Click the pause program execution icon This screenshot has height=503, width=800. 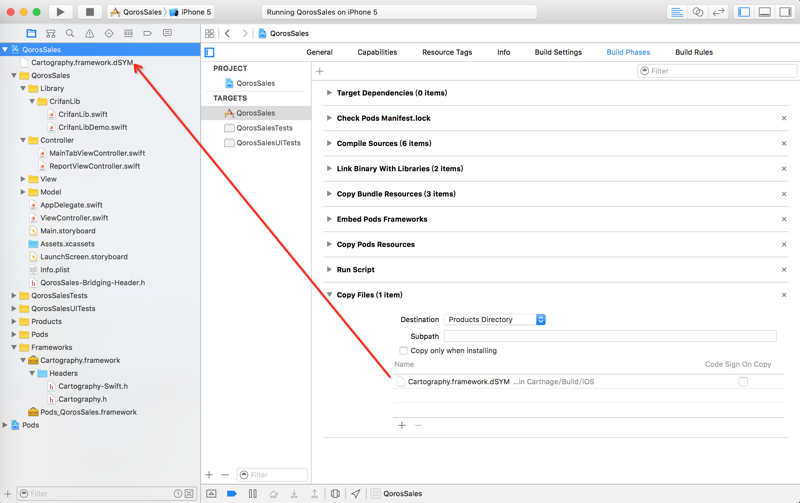[253, 493]
